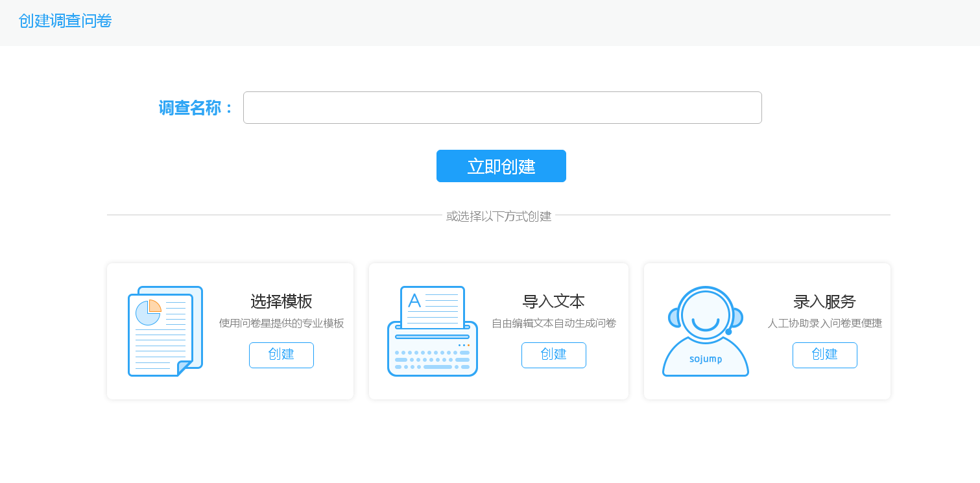Viewport: 980px width, 483px height.
Task: Click the 或选择以下方式创建 caption
Action: (x=499, y=216)
